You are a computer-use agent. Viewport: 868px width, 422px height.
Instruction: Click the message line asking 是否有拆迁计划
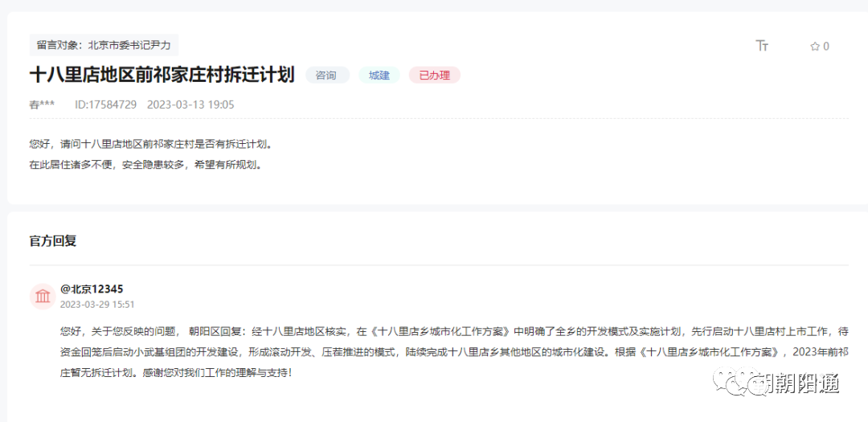point(151,144)
